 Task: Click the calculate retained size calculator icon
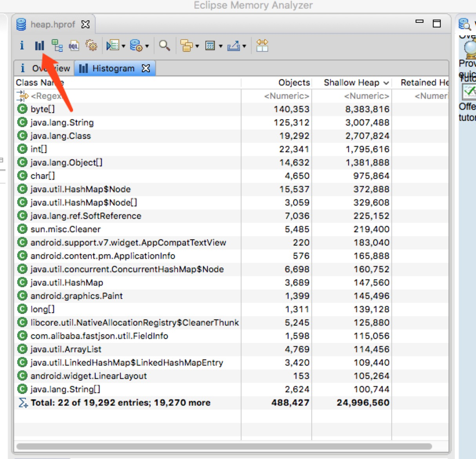tap(210, 46)
